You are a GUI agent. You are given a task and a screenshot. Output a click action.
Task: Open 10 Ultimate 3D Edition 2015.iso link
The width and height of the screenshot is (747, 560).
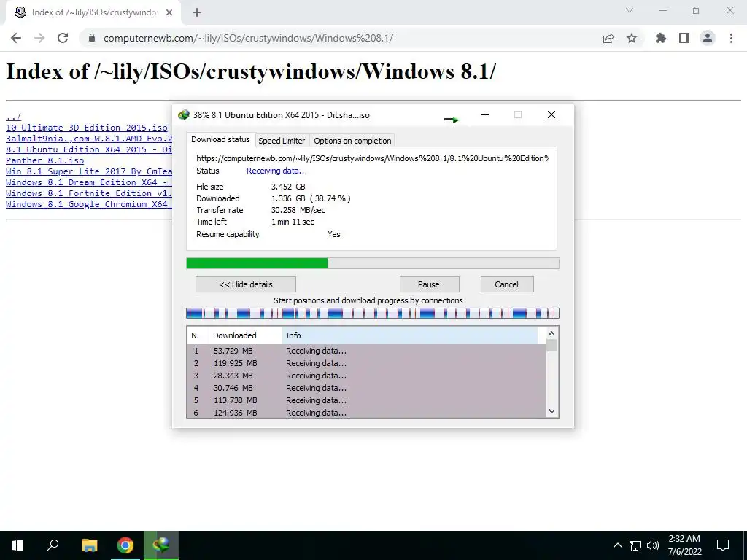(87, 128)
